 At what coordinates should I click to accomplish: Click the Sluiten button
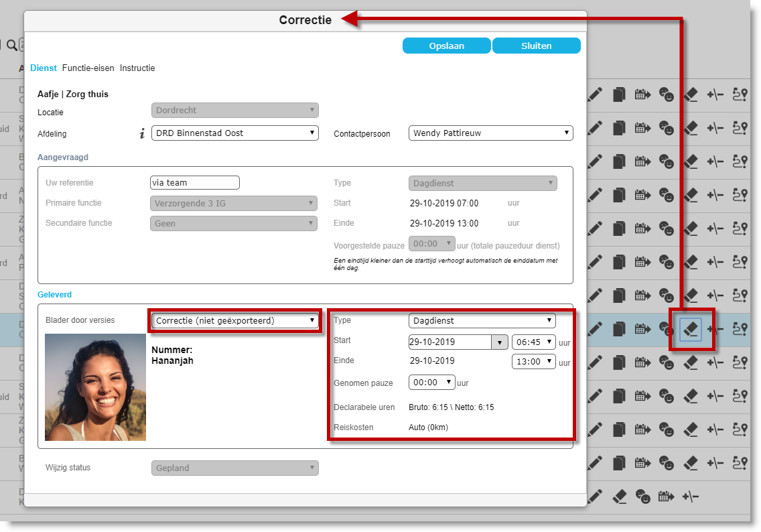click(x=537, y=46)
